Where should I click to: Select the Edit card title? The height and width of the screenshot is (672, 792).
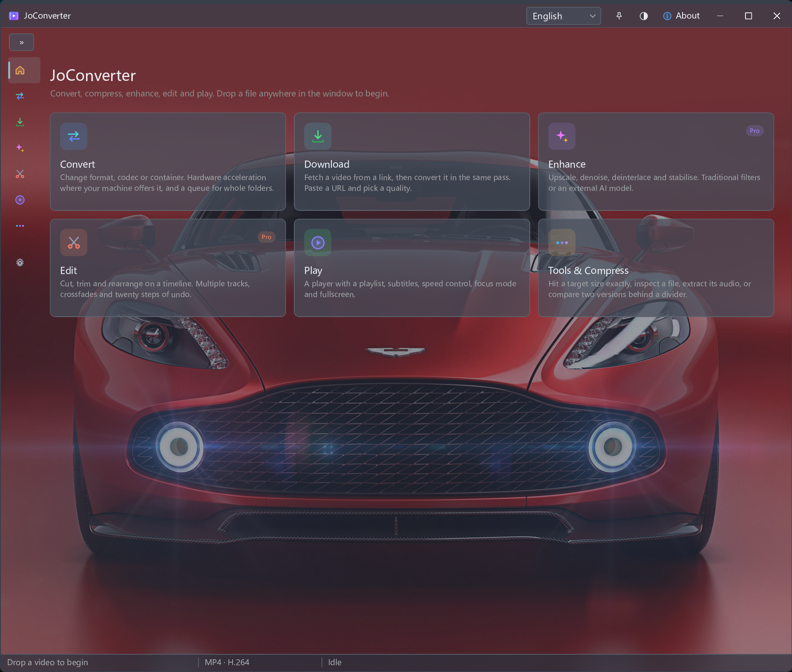click(68, 271)
